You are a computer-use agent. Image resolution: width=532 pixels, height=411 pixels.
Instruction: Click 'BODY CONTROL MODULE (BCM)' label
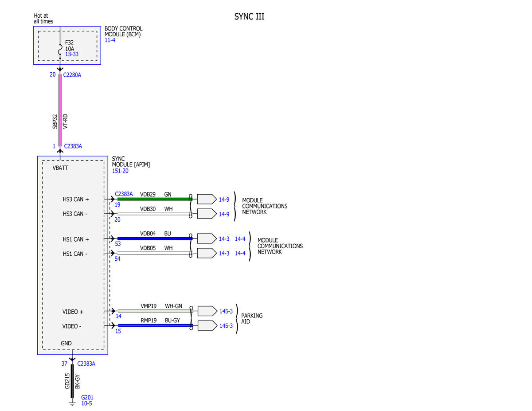(124, 31)
